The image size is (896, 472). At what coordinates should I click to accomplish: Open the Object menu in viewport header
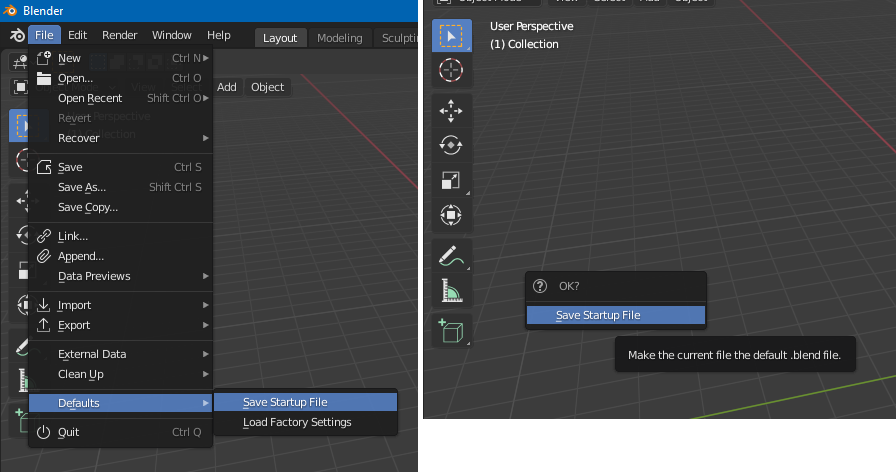(267, 87)
